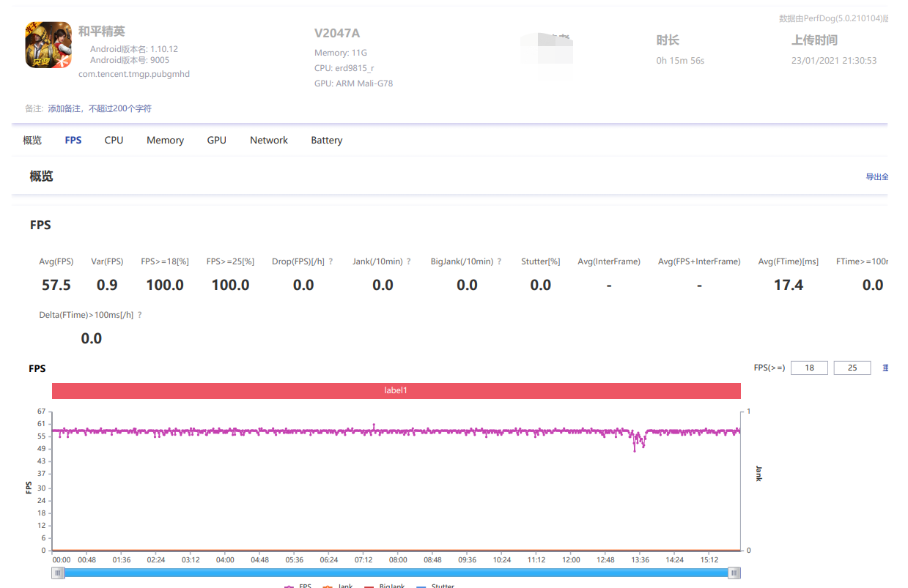The height and width of the screenshot is (588, 908).
Task: Click the Memory: 11G text
Action: (x=341, y=53)
